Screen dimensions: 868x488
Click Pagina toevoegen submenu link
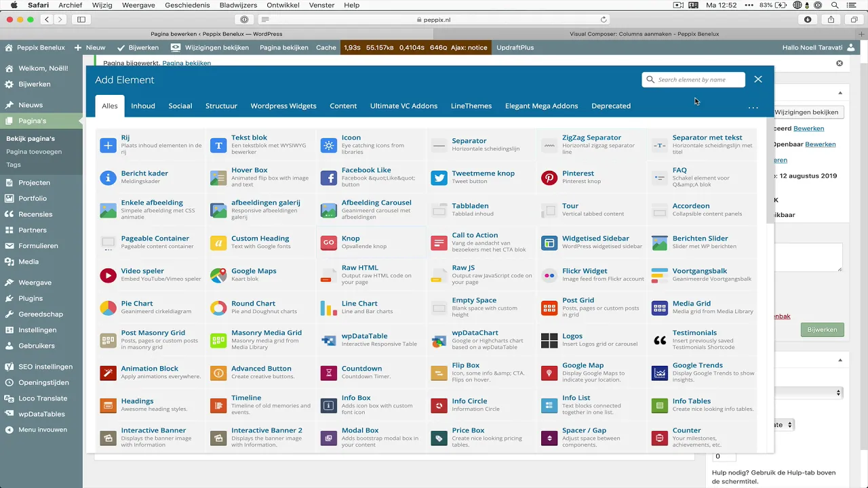[34, 152]
